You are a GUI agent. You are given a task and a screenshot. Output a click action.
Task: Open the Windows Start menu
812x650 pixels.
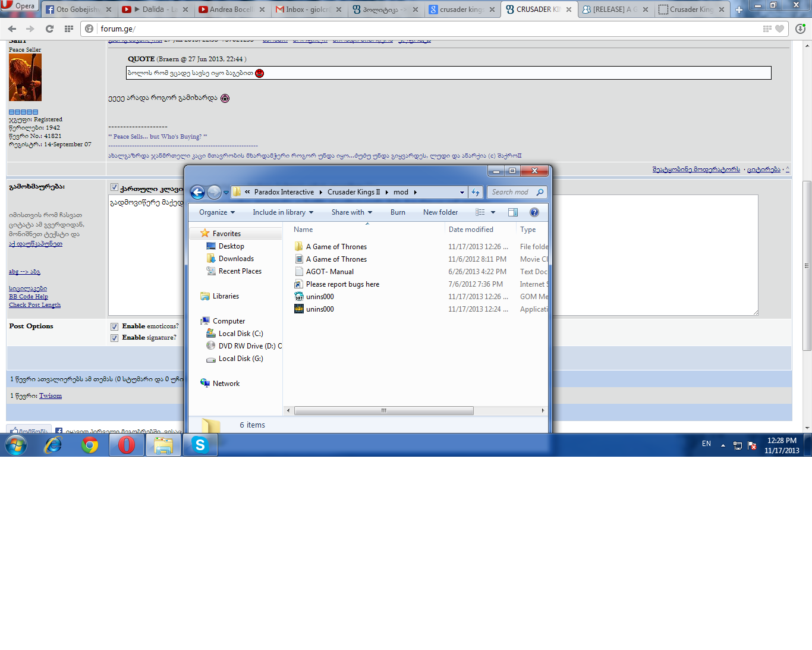pos(16,445)
